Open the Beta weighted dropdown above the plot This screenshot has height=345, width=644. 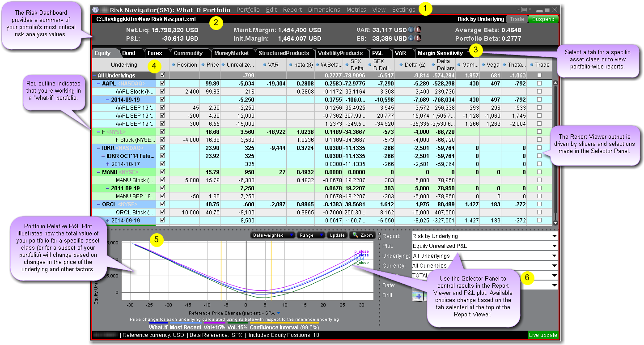273,235
